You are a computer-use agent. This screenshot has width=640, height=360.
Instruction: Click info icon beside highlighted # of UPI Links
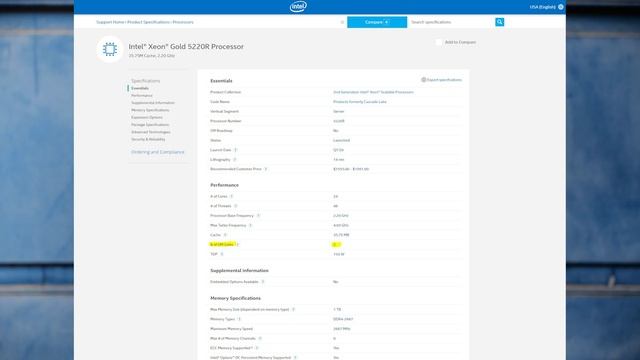pos(238,244)
